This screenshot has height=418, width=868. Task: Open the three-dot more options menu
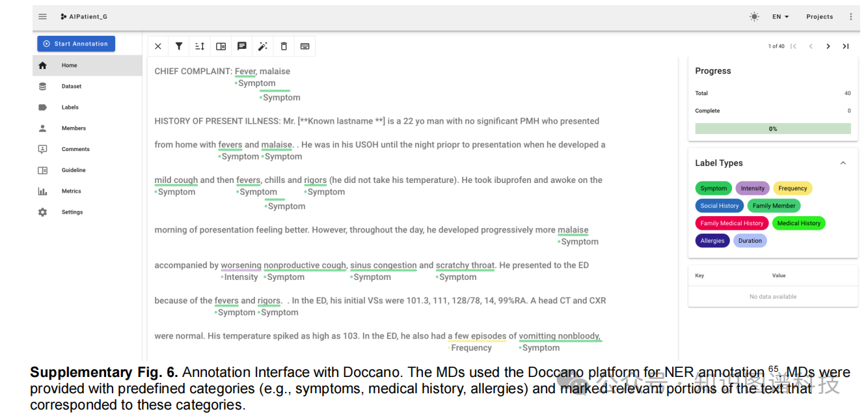point(850,17)
